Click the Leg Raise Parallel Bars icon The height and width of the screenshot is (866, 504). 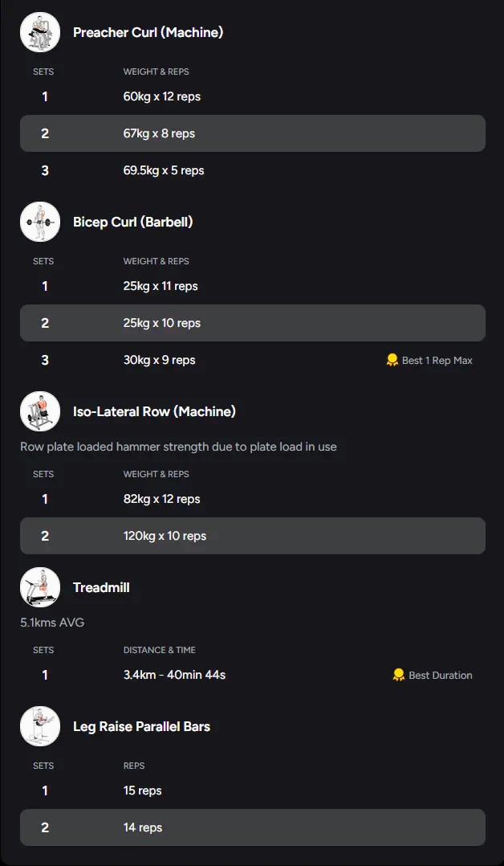tap(40, 726)
